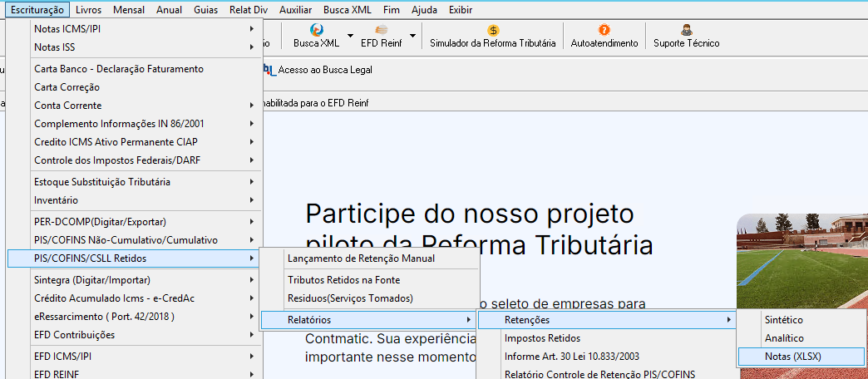Viewport: 868px width, 379px height.
Task: Expand Crédito Acumulado Icms - e-CredAc
Action: click(134, 298)
